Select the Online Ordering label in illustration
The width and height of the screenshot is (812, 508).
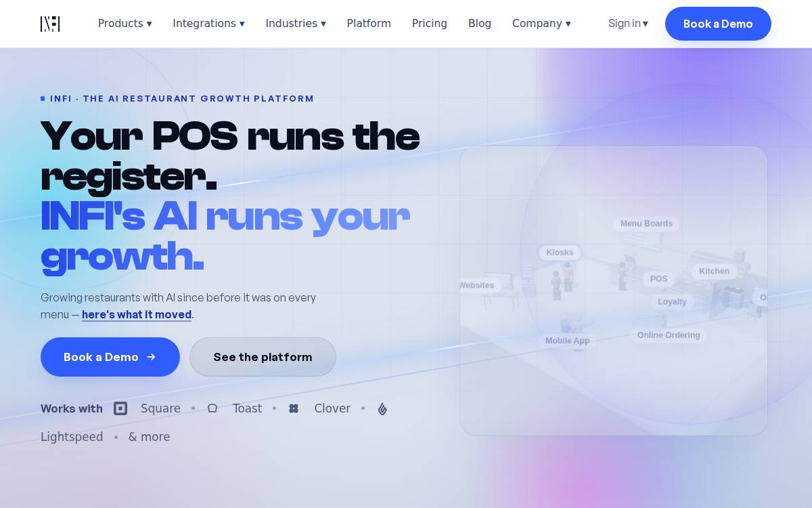[x=669, y=335]
